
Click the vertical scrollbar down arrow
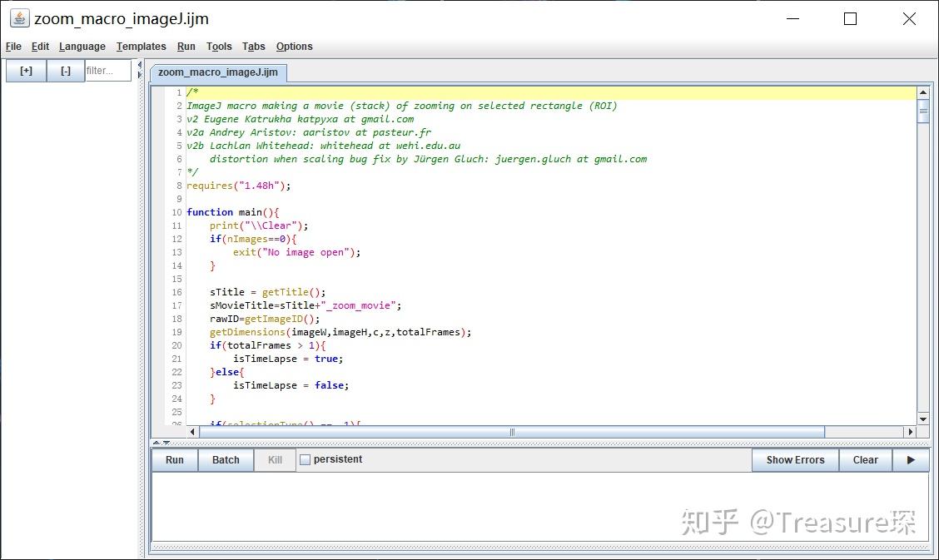pos(923,419)
